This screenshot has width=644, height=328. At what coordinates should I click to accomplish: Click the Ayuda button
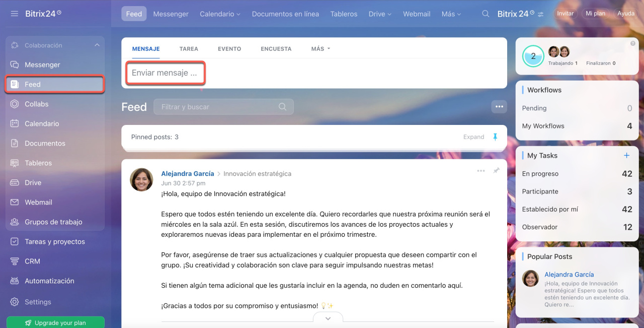(626, 14)
